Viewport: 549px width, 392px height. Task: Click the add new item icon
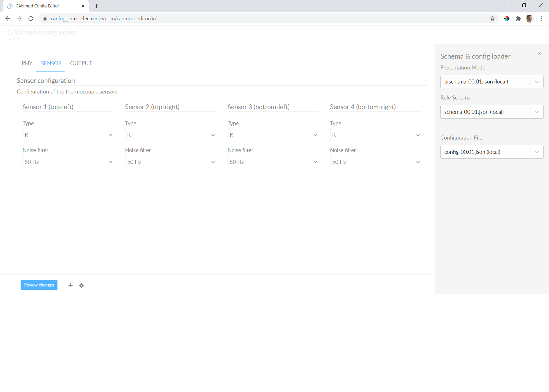tap(70, 285)
